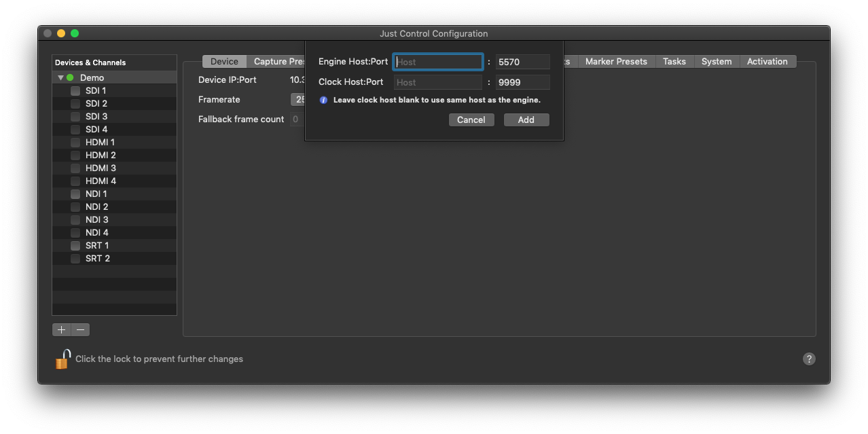Enable the HDMI 3 channel checkbox
The image size is (868, 434).
point(75,168)
